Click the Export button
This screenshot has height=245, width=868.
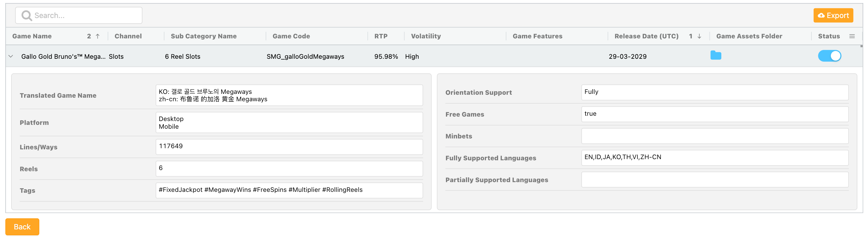coord(833,16)
